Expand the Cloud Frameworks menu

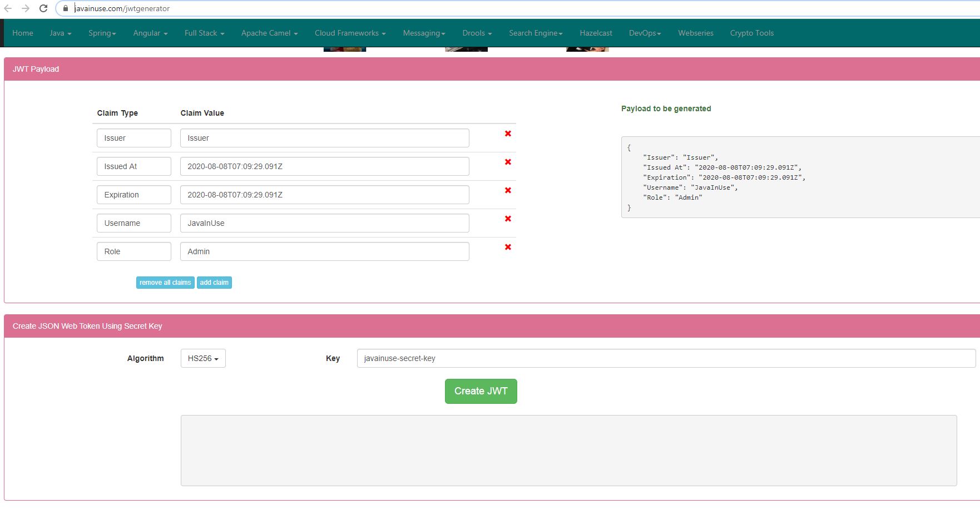(350, 33)
